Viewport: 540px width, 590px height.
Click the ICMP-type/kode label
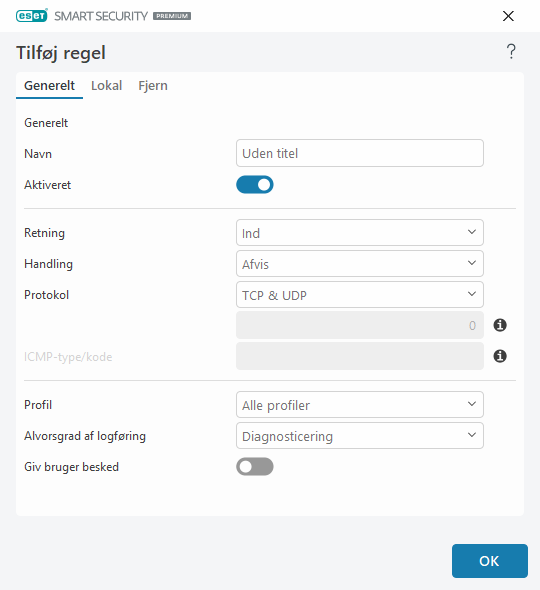tap(68, 357)
